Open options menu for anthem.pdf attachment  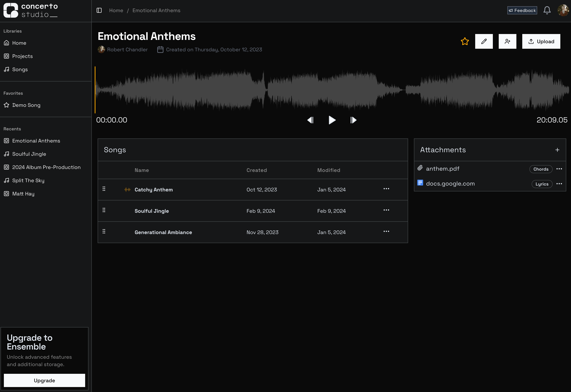559,169
